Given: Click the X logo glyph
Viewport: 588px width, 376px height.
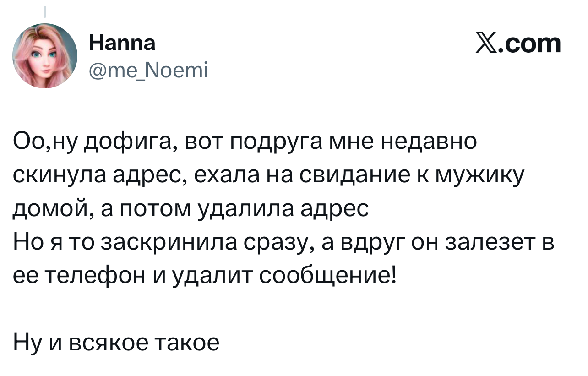Looking at the screenshot, I should [489, 44].
